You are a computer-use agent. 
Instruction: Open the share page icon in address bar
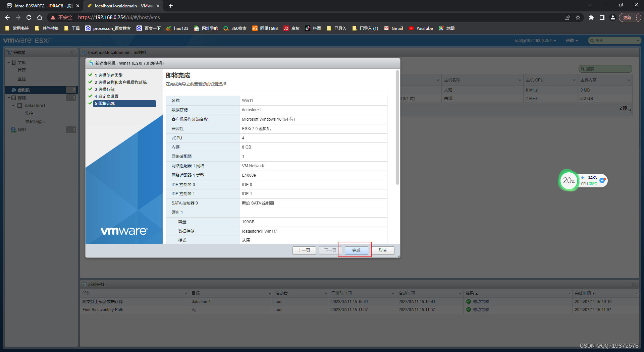(x=567, y=17)
